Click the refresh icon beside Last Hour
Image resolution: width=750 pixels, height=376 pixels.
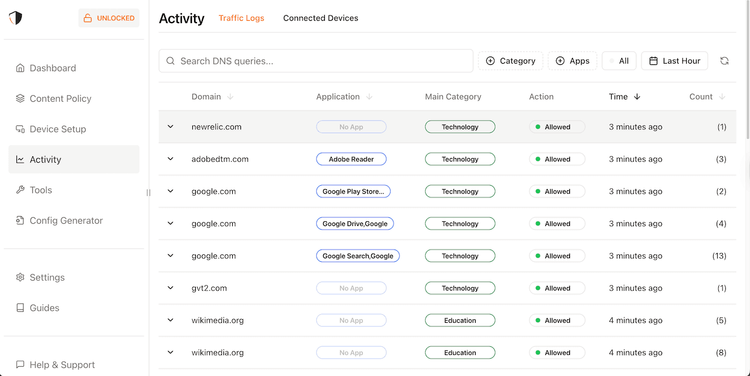coord(724,61)
